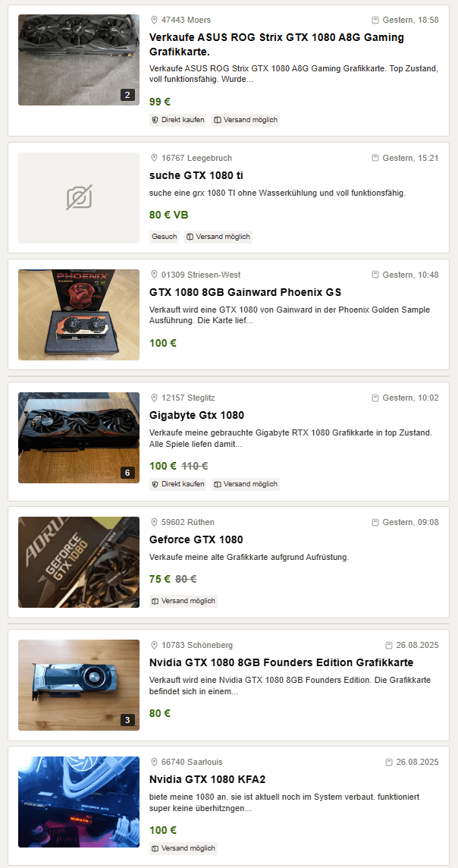Click shield icon on ASUS ROG Direkt kaufen
The height and width of the screenshot is (868, 458).
pos(155,120)
